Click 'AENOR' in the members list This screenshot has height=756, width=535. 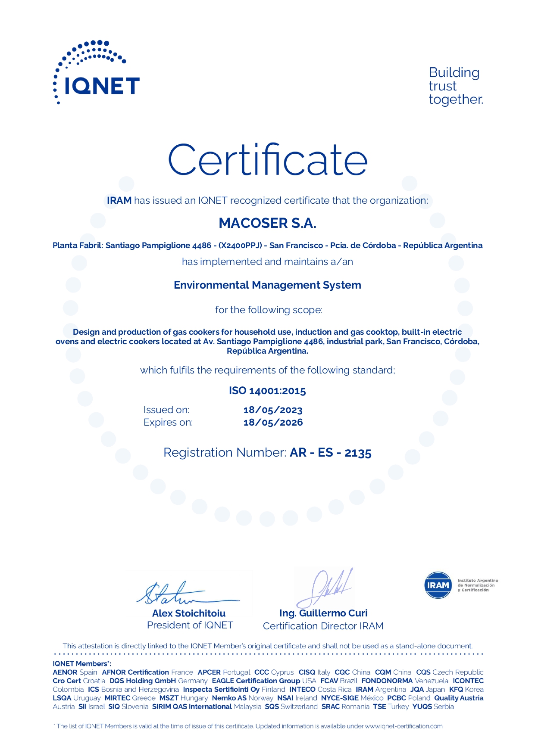[x=65, y=672]
